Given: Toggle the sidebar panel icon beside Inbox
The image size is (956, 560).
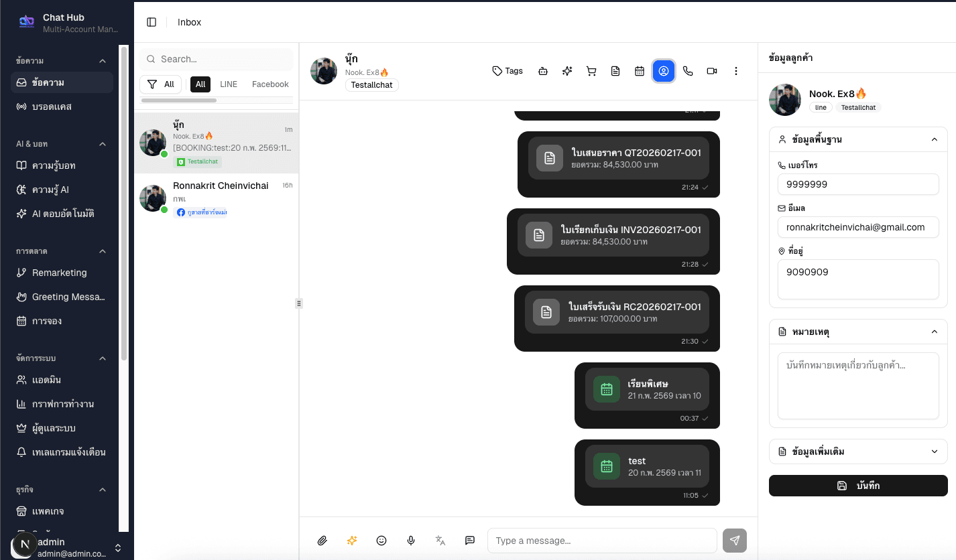Looking at the screenshot, I should click(152, 22).
